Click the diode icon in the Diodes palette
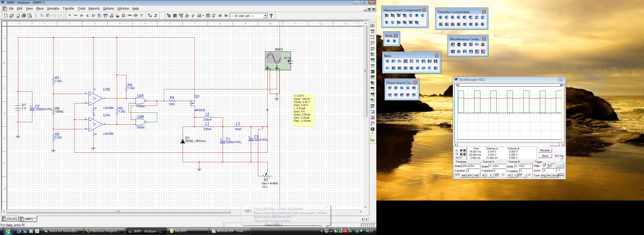 coord(389,41)
